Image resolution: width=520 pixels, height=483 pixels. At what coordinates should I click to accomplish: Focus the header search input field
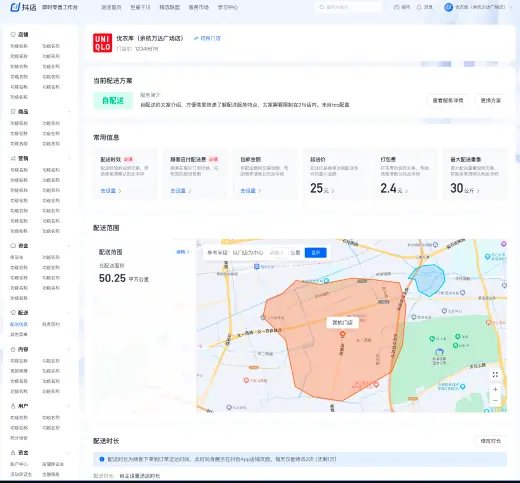click(348, 7)
